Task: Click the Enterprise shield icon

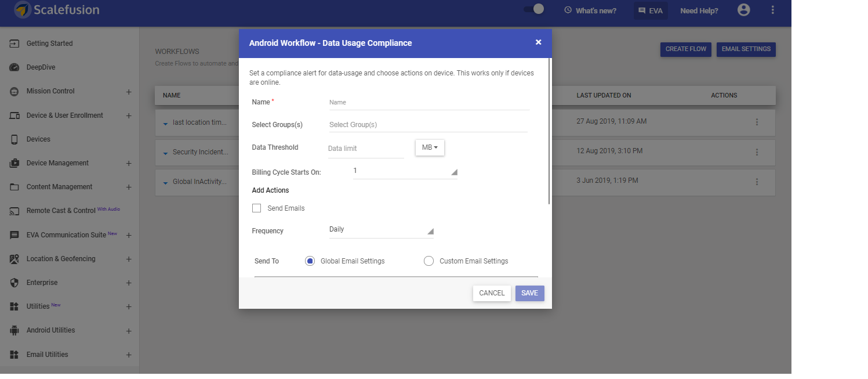Action: (x=14, y=283)
